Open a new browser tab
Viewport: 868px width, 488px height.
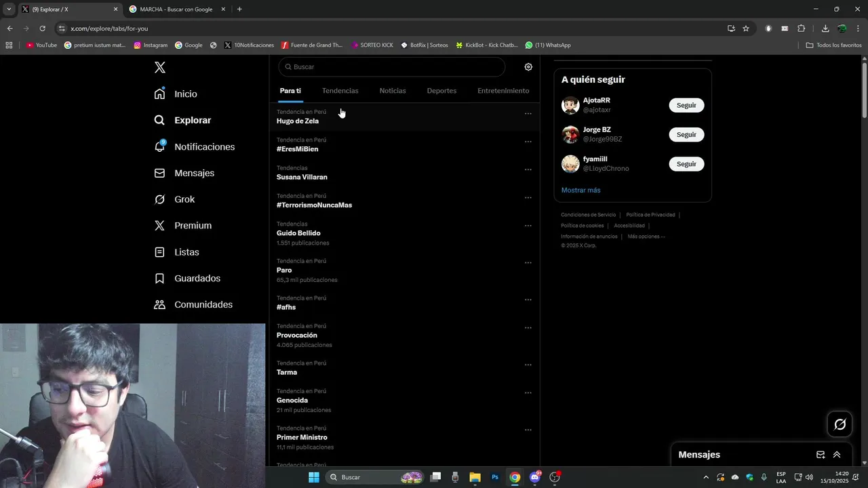coord(239,9)
